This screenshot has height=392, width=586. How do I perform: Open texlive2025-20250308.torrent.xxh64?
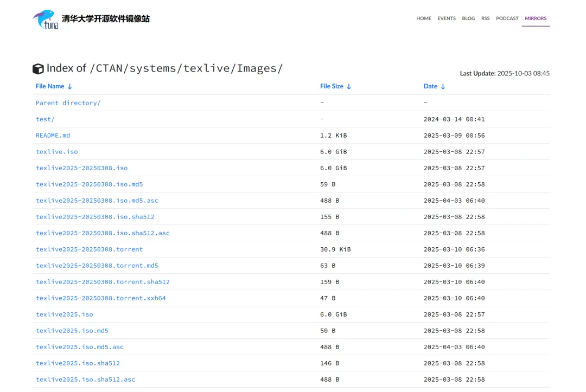coord(101,298)
